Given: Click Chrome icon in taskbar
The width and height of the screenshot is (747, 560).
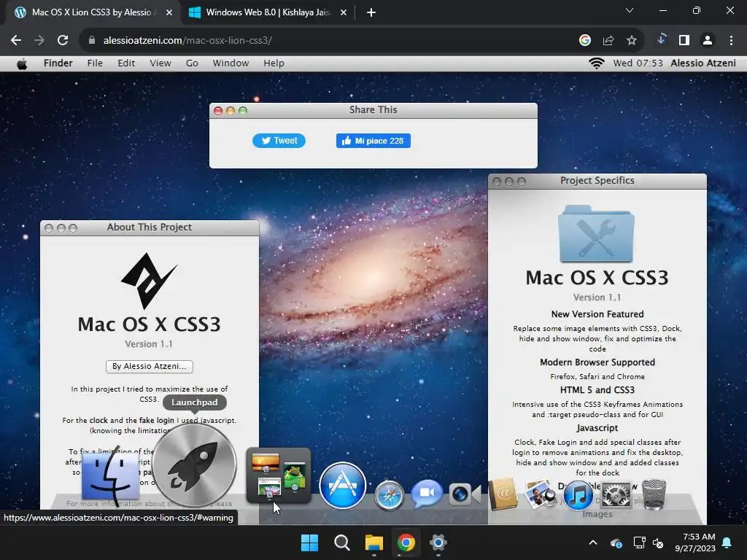Looking at the screenshot, I should [x=406, y=542].
